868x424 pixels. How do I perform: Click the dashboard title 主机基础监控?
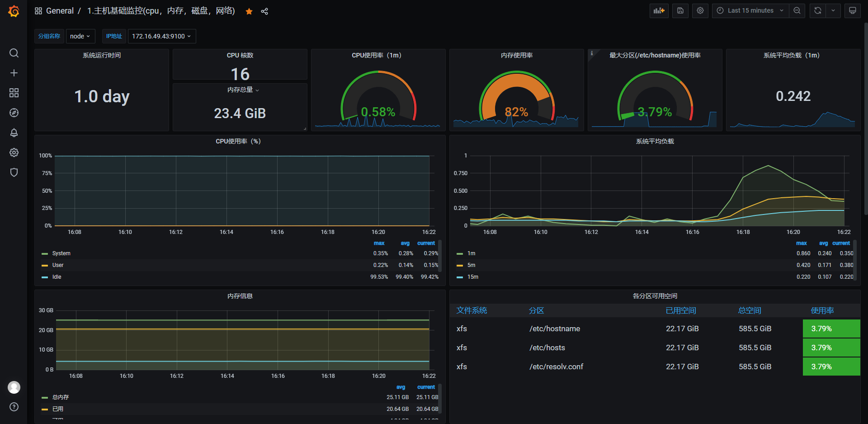[161, 11]
